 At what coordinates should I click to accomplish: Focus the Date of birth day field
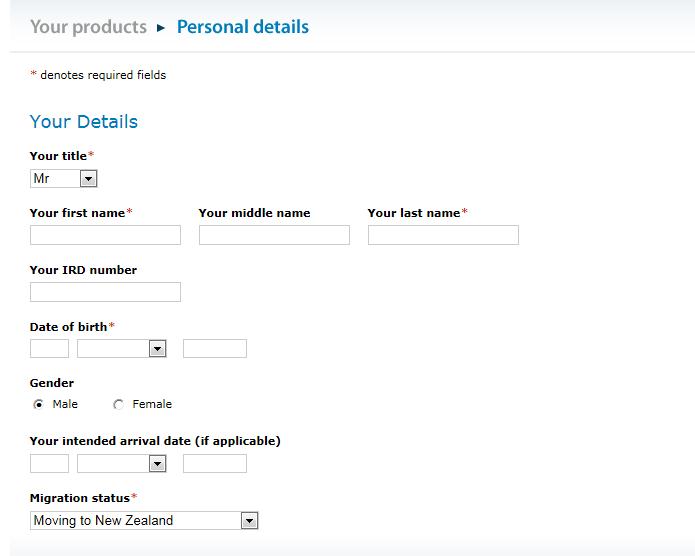pyautogui.click(x=49, y=349)
